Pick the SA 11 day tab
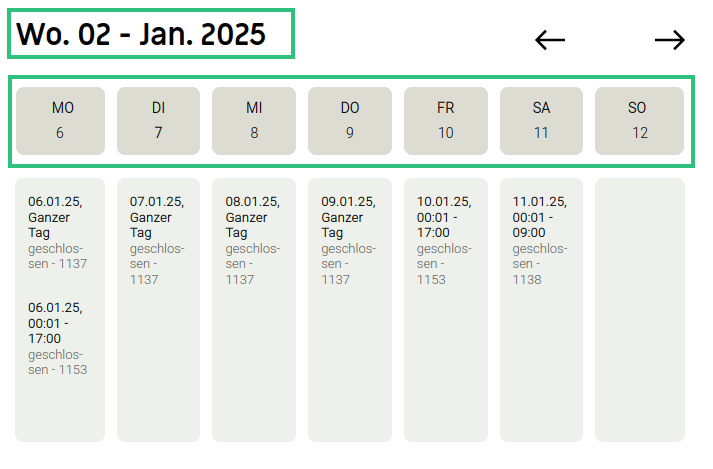This screenshot has height=469, width=713. 541,120
